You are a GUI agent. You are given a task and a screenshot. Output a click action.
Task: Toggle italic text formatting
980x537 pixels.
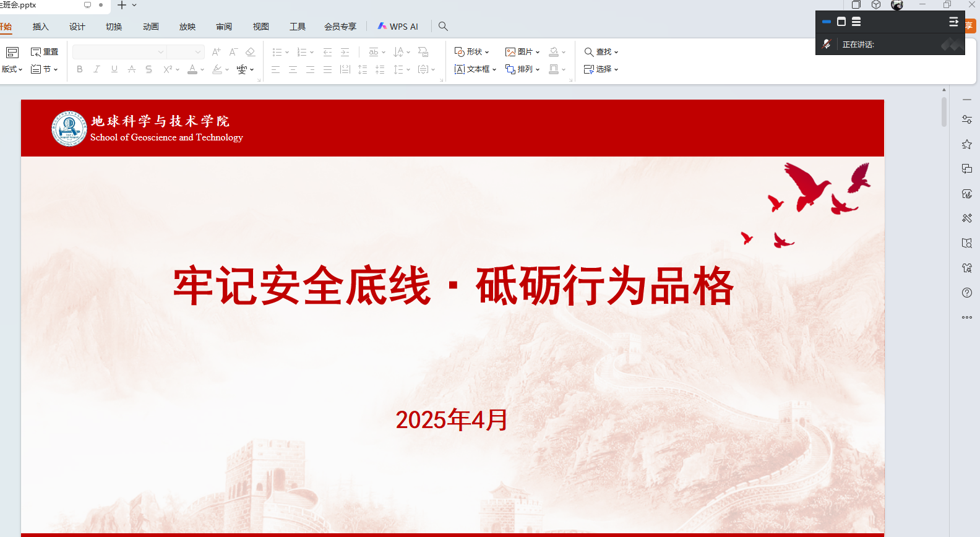tap(97, 69)
